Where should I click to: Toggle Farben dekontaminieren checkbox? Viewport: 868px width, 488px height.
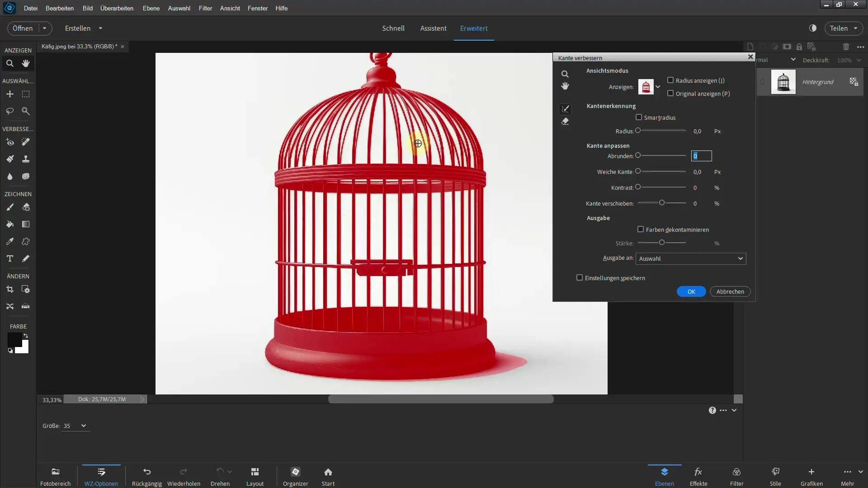pos(642,230)
